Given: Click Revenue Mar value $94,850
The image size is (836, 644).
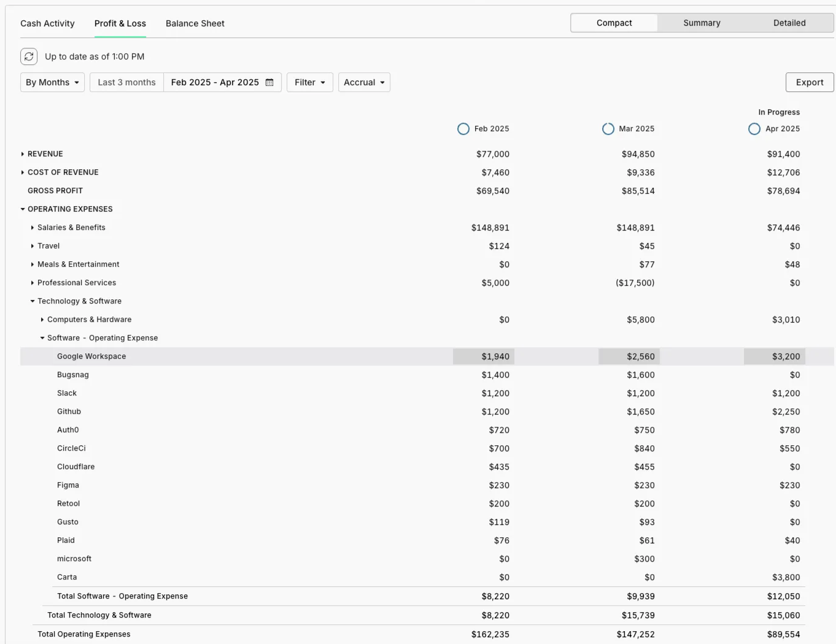Looking at the screenshot, I should click(638, 154).
